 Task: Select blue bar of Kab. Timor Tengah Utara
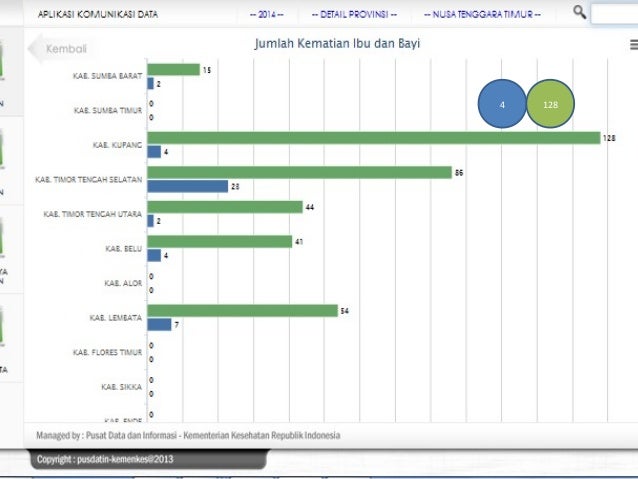(150, 221)
